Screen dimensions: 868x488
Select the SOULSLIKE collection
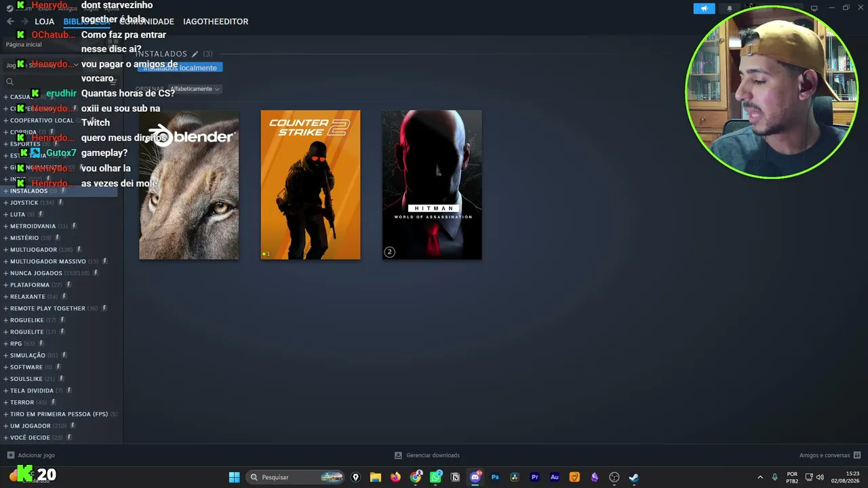(26, 379)
